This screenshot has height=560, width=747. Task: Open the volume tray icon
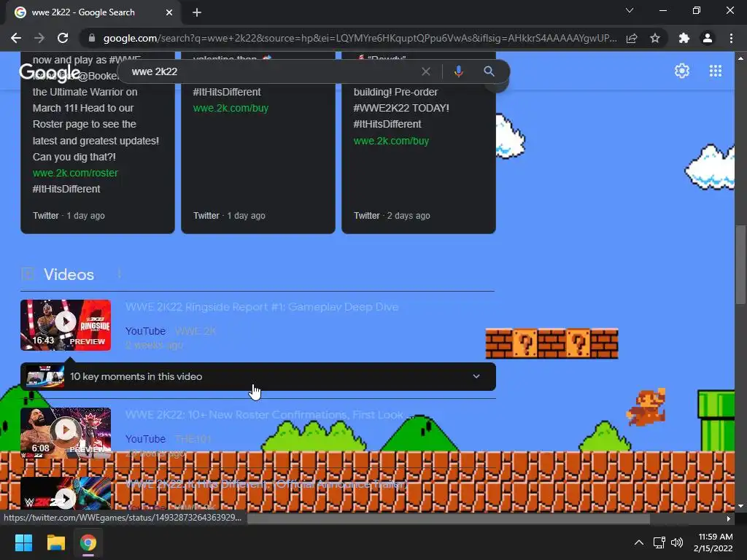676,542
